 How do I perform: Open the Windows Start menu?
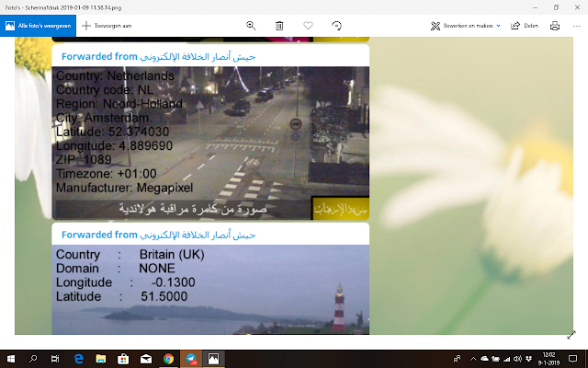[x=11, y=359]
